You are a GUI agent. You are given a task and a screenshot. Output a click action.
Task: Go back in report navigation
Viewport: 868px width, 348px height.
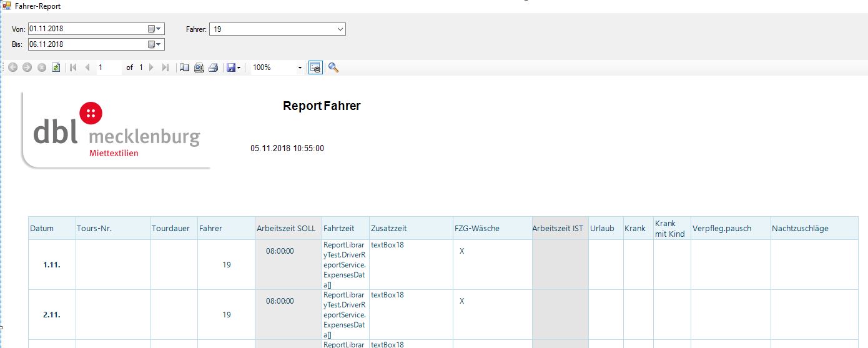point(12,67)
